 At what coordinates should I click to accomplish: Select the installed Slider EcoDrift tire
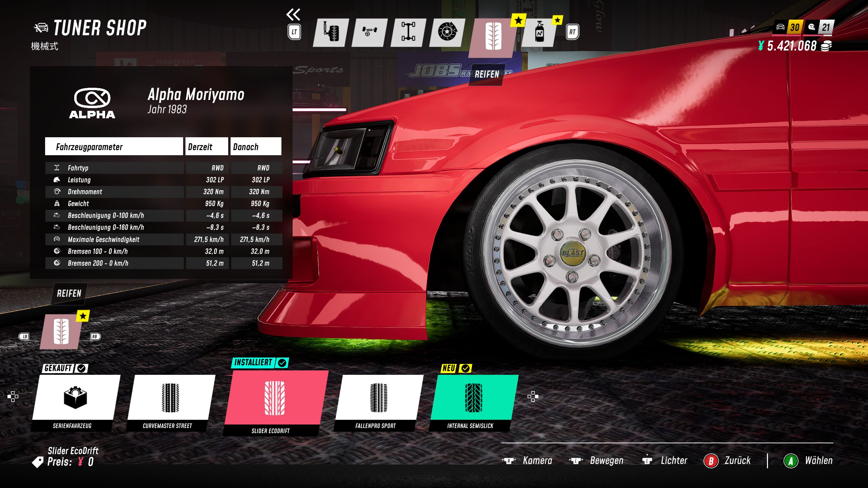[275, 398]
